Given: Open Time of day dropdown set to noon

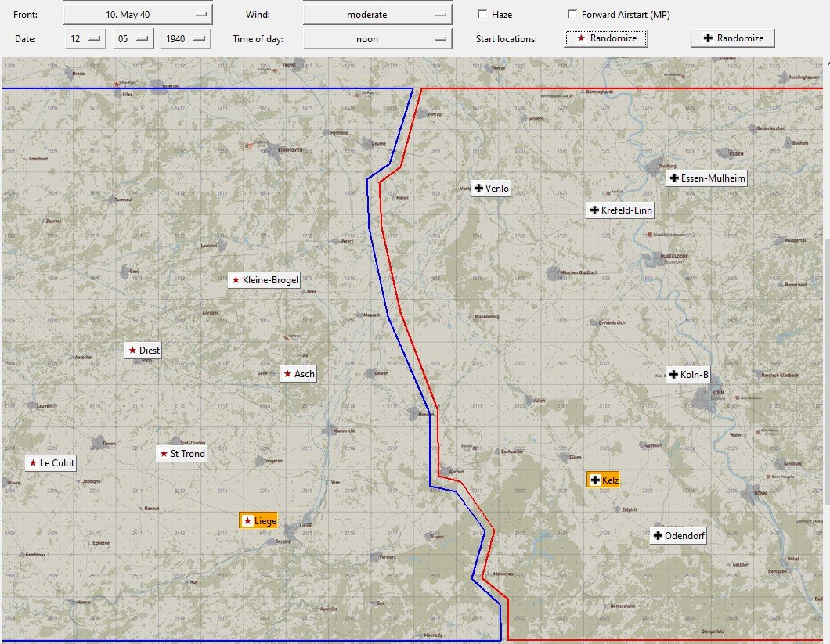Looking at the screenshot, I should click(x=377, y=38).
